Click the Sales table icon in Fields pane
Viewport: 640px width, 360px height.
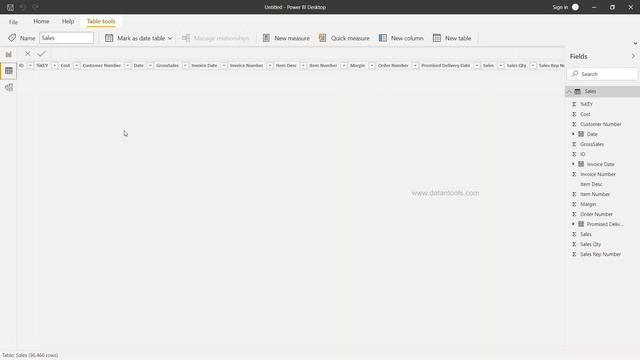(577, 91)
